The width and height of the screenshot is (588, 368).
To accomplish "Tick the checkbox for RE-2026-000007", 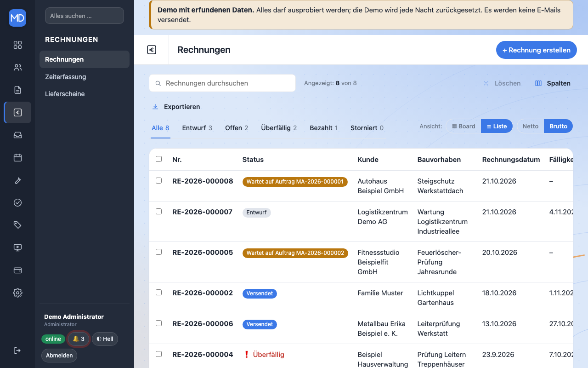I will [x=159, y=212].
